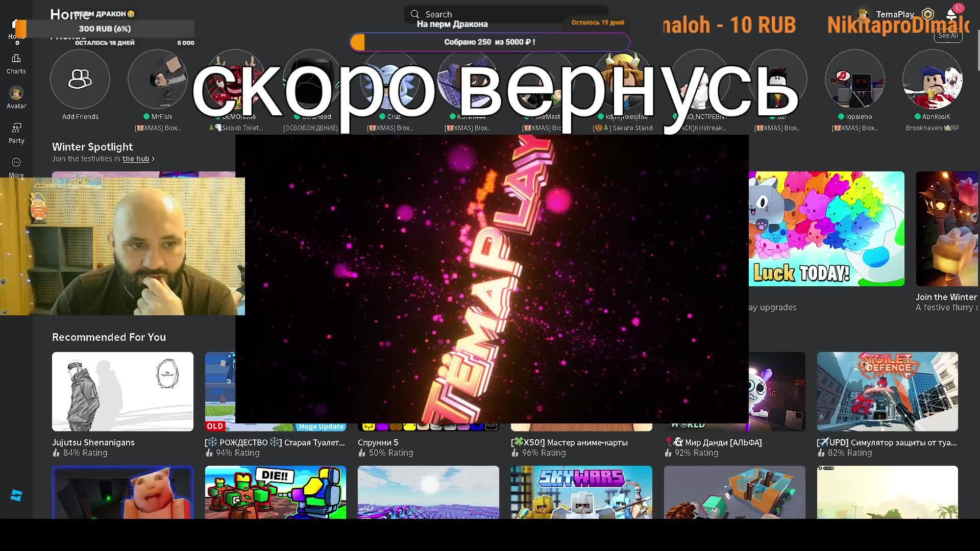Open the TemaPlay username link

[895, 14]
